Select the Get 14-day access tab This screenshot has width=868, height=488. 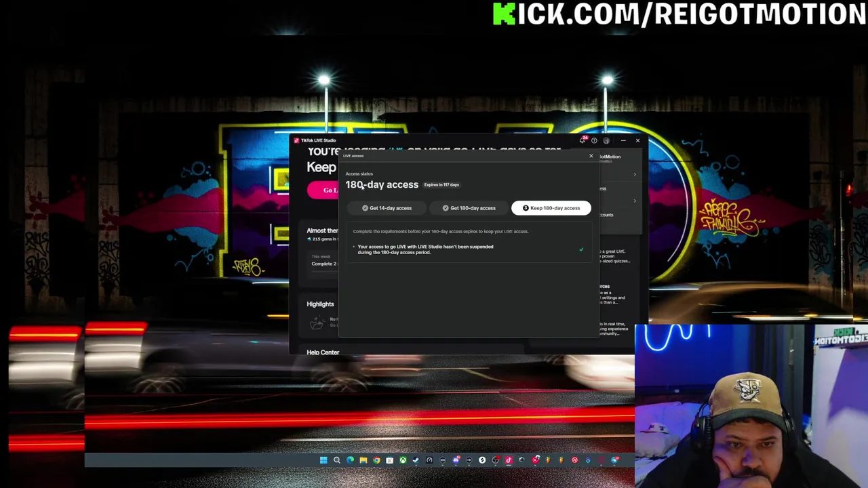[387, 208]
